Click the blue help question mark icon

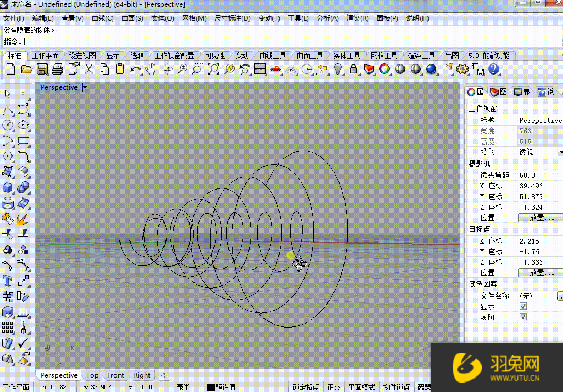click(494, 69)
